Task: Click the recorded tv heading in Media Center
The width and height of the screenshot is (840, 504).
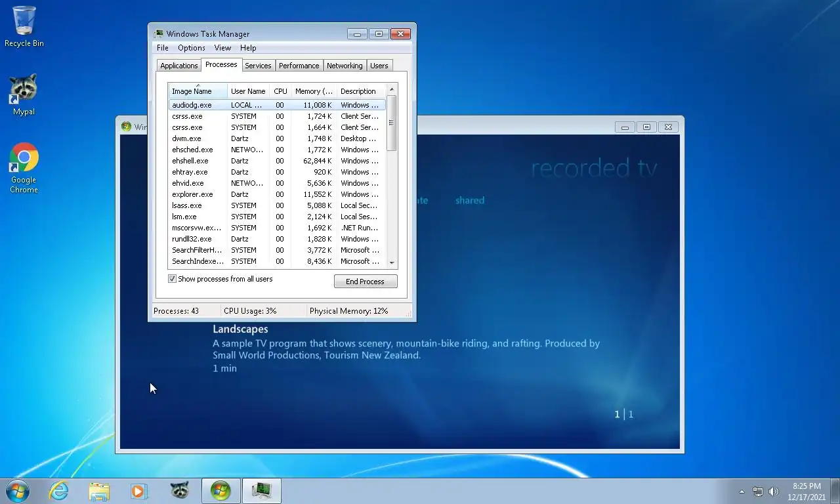Action: [x=594, y=168]
